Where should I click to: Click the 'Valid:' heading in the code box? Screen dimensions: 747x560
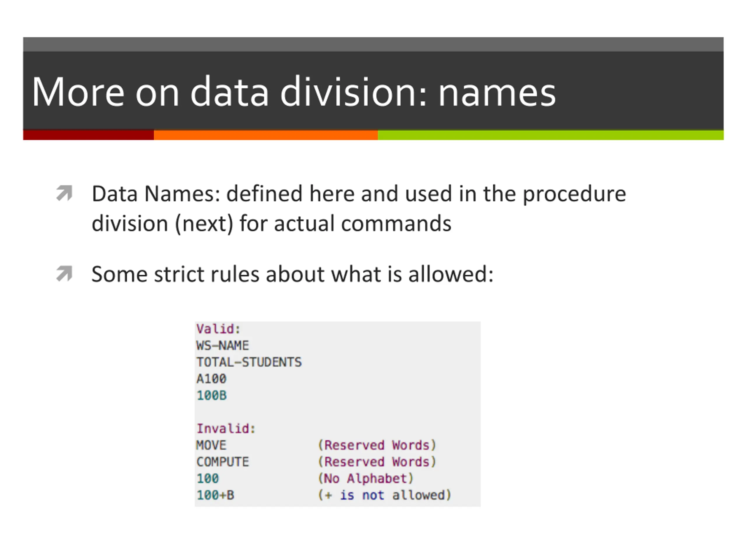coord(218,329)
